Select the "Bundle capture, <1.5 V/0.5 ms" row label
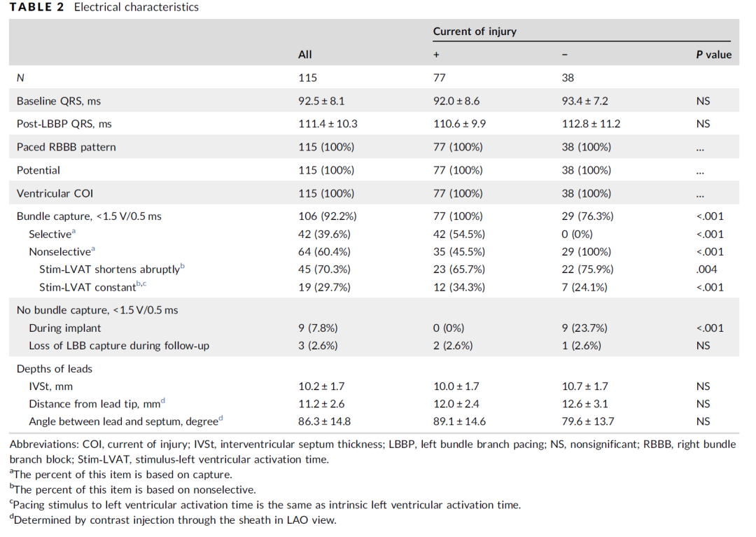Image resolution: width=756 pixels, height=537 pixels. click(x=89, y=216)
